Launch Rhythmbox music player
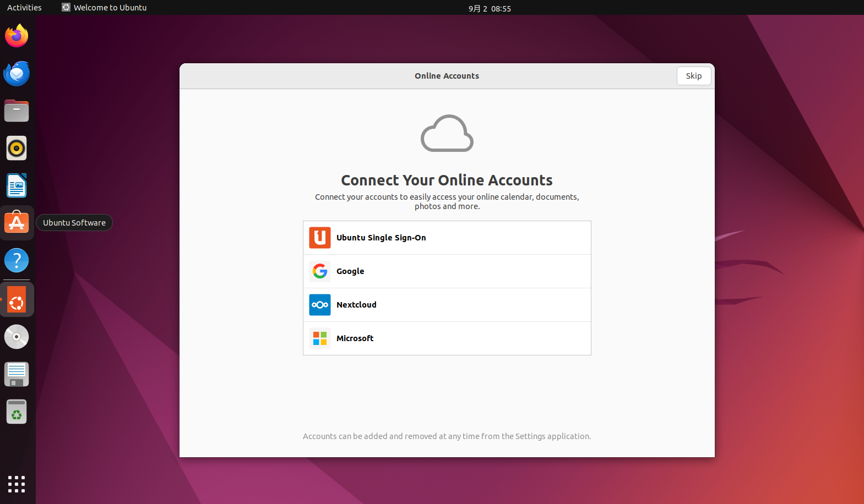This screenshot has width=864, height=504. pyautogui.click(x=17, y=148)
